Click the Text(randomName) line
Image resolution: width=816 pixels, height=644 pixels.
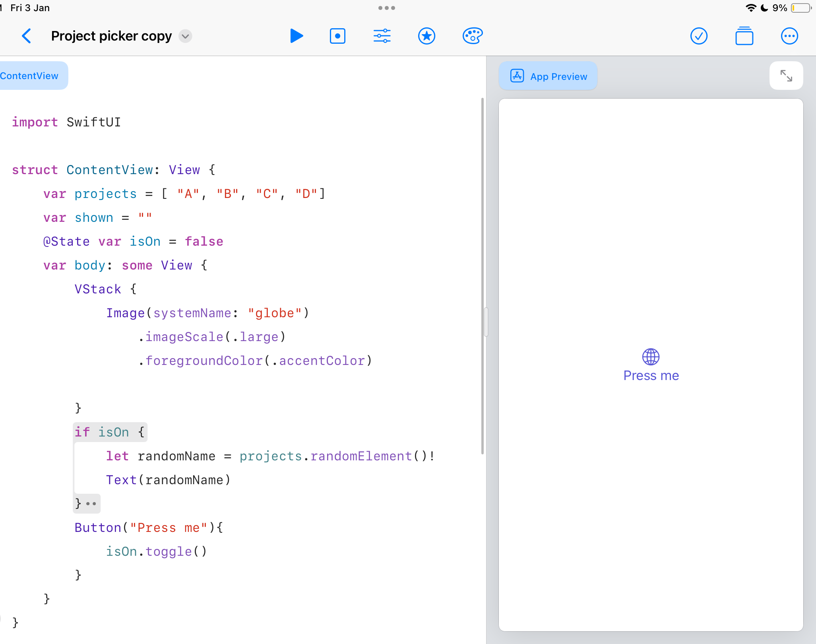pyautogui.click(x=169, y=480)
